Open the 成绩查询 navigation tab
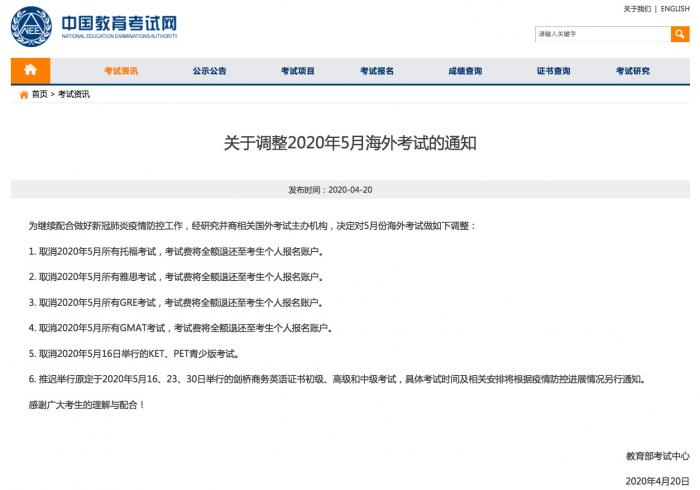The image size is (700, 490). click(465, 71)
